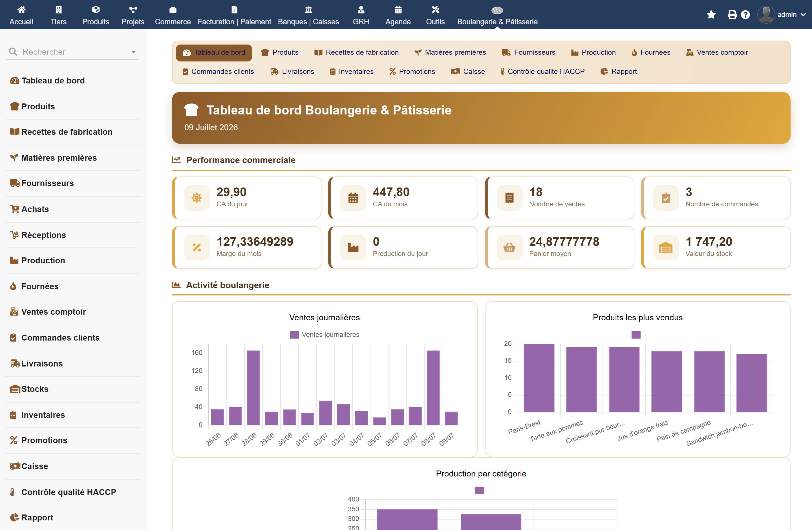Click the Agenda calendar icon in top menu
This screenshot has height=530, width=812.
coord(398,10)
